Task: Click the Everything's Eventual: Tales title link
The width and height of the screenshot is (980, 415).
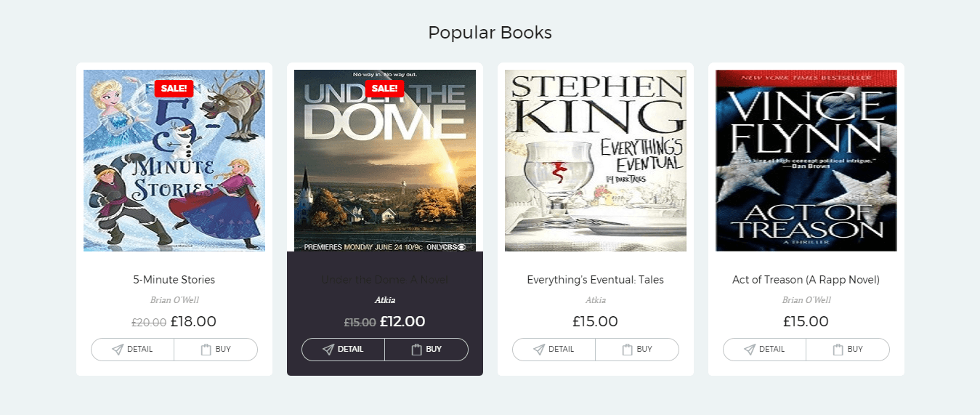Action: point(596,280)
